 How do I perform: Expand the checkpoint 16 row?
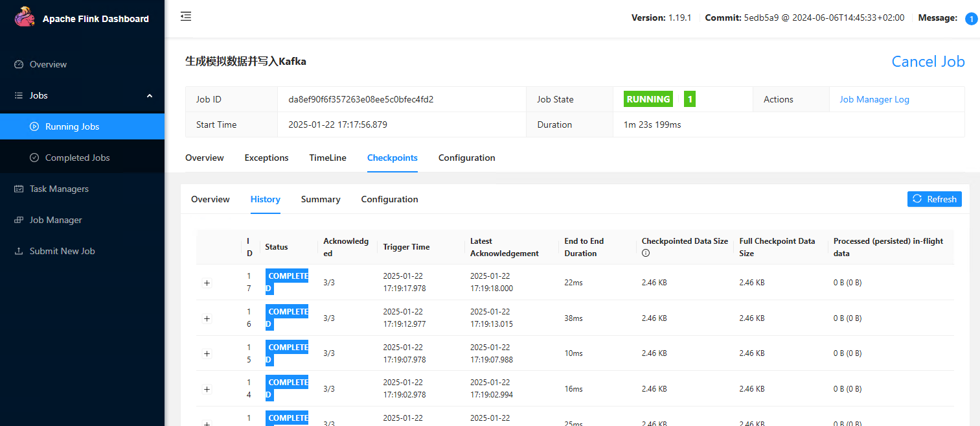coord(207,318)
